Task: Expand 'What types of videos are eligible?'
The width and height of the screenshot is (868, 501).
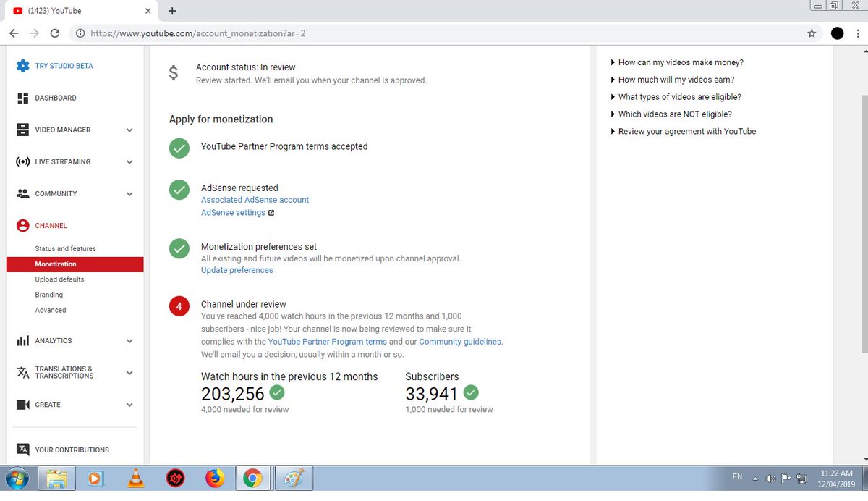Action: (x=676, y=97)
